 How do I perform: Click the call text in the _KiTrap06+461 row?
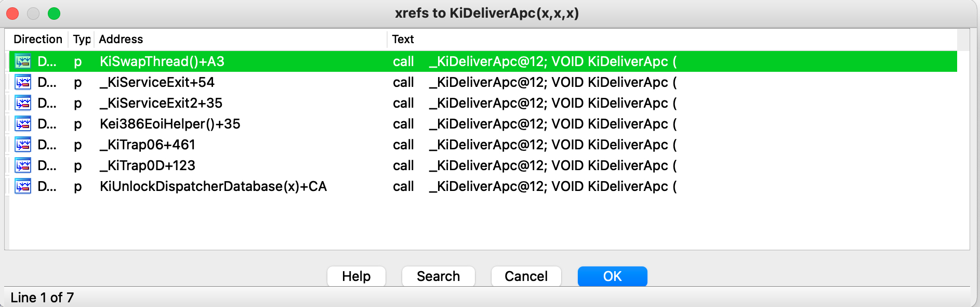click(x=403, y=145)
